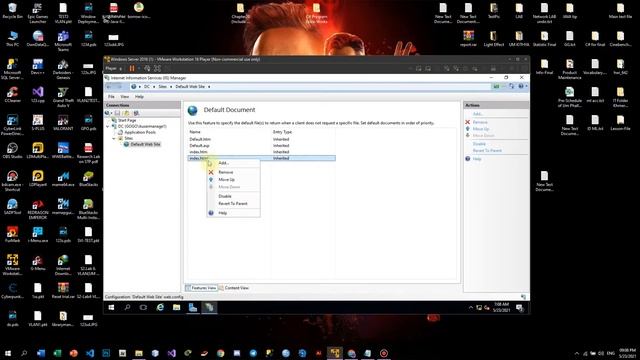This screenshot has width=640, height=360.
Task: Click the Sites breadcrumb in address bar
Action: click(x=162, y=87)
